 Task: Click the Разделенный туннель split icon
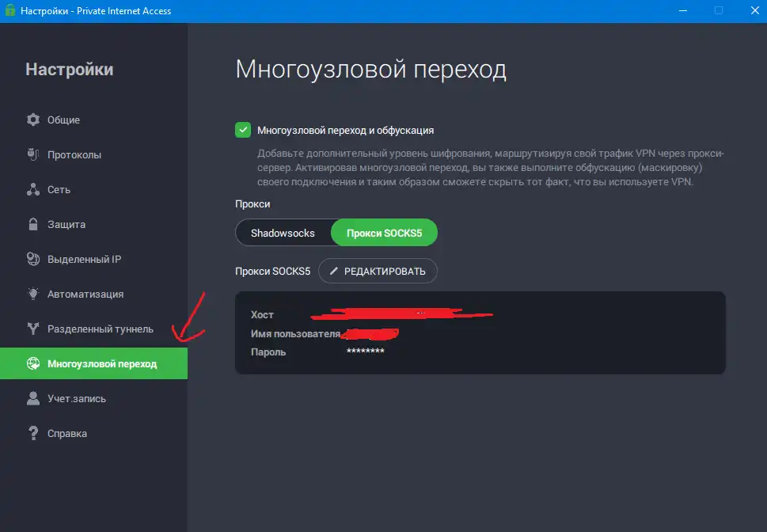(x=32, y=329)
